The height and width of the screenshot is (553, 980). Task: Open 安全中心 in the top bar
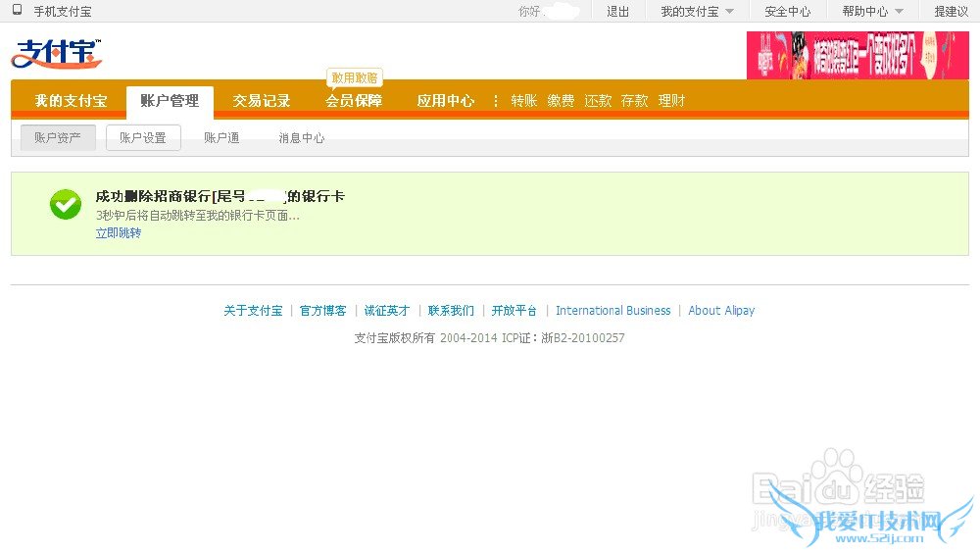pos(788,11)
